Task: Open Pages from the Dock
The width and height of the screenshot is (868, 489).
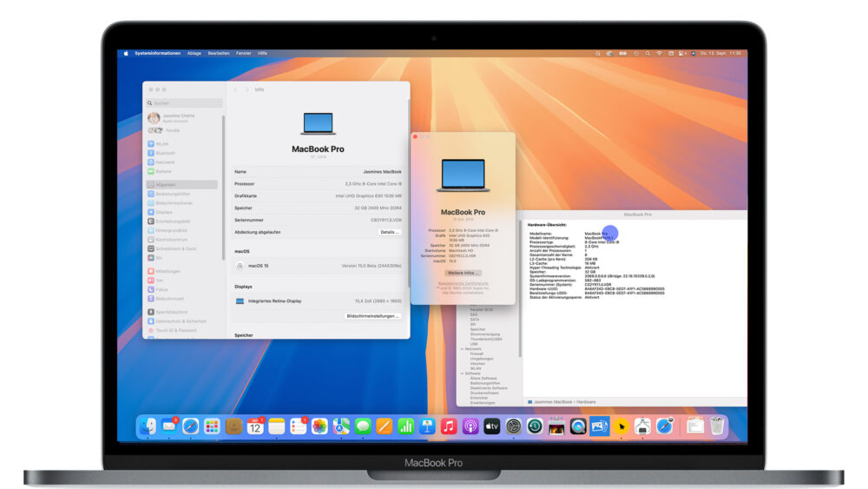Action: point(385,426)
